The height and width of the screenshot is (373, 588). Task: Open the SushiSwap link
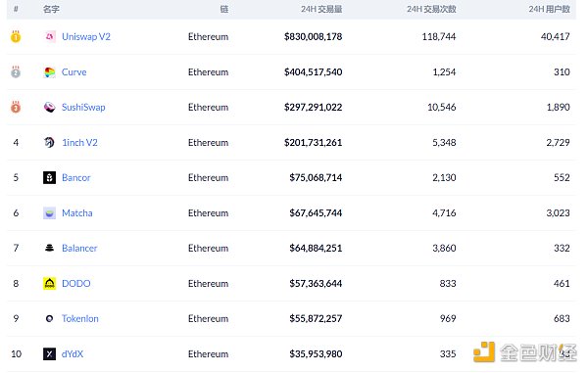[83, 107]
